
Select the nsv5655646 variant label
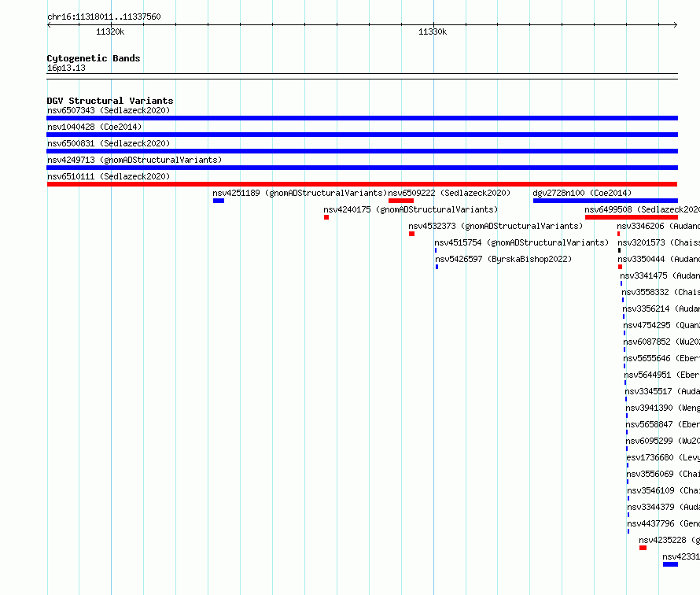point(661,358)
